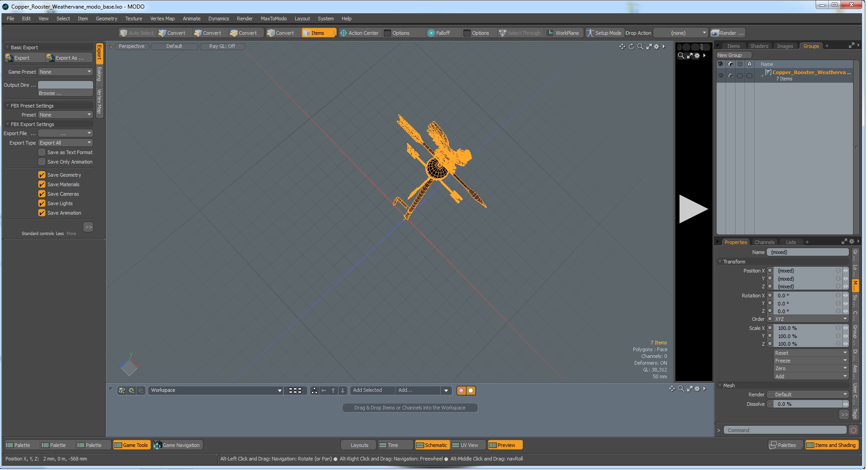Open the Vertex Map menu
The image size is (868, 470).
click(162, 19)
